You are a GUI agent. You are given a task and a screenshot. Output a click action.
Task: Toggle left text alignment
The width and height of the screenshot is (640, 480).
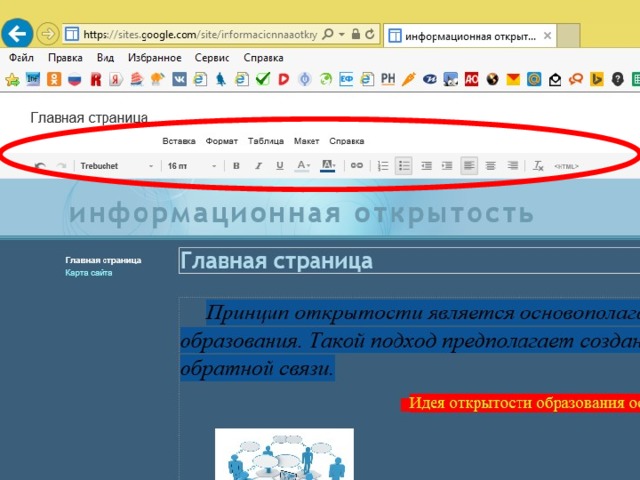469,166
